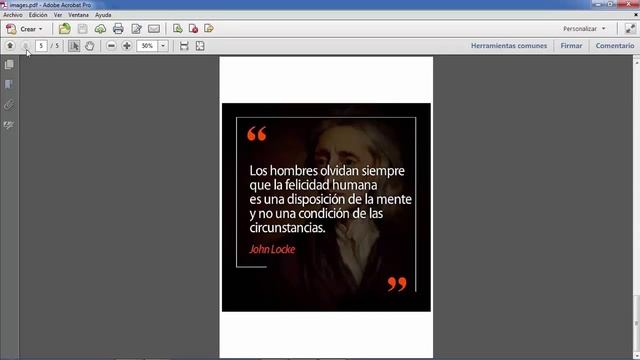The width and height of the screenshot is (640, 360).
Task: Open the Ventana menu
Action: [78, 15]
